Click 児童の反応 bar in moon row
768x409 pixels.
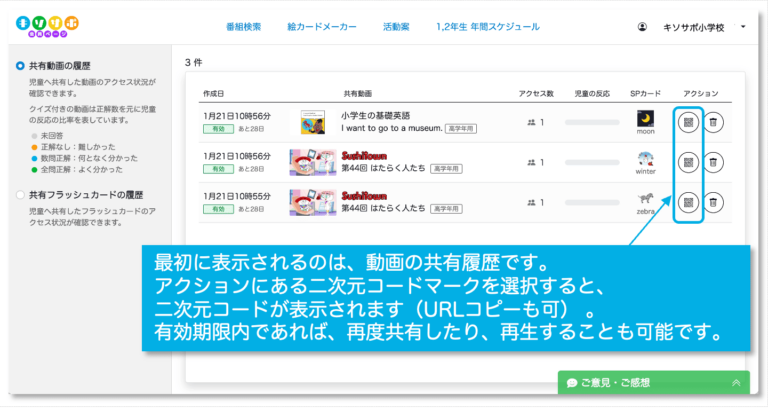592,122
